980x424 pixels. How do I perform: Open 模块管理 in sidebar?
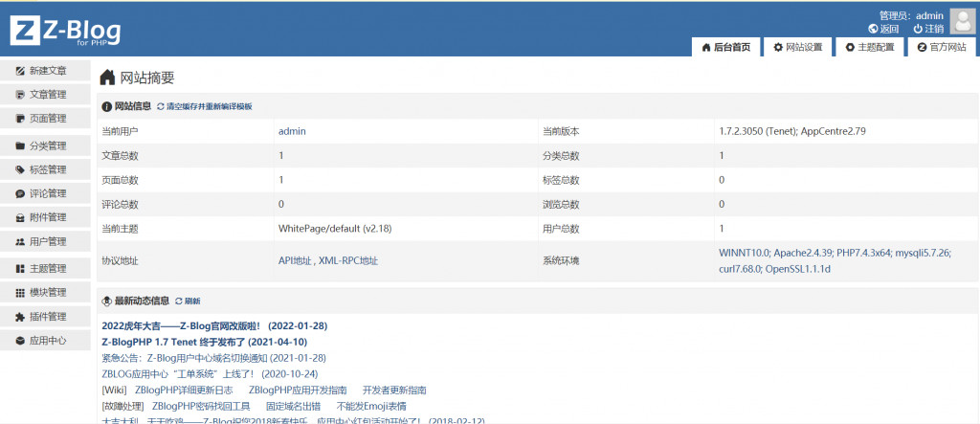[44, 293]
